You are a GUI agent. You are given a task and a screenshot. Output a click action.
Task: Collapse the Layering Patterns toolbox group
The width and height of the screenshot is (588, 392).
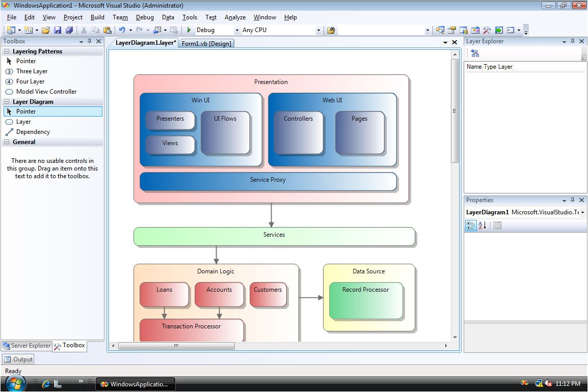point(7,51)
